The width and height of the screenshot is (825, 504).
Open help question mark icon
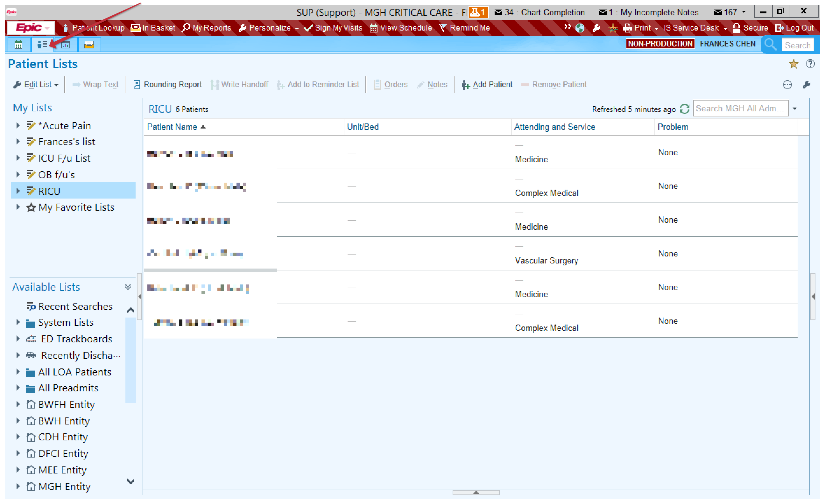click(810, 64)
